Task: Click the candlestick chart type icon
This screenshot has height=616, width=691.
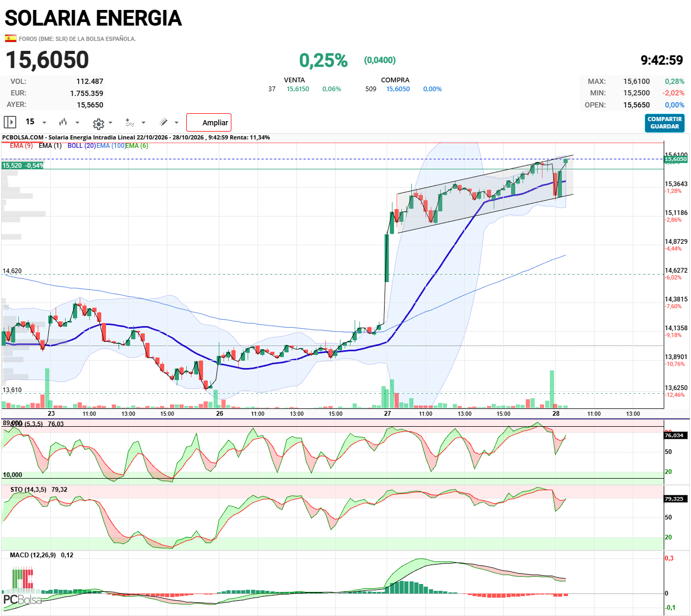Action: (63, 122)
